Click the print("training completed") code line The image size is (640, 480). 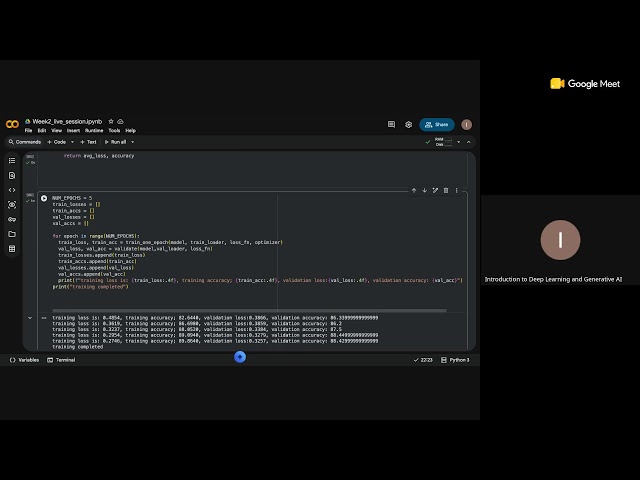90,287
